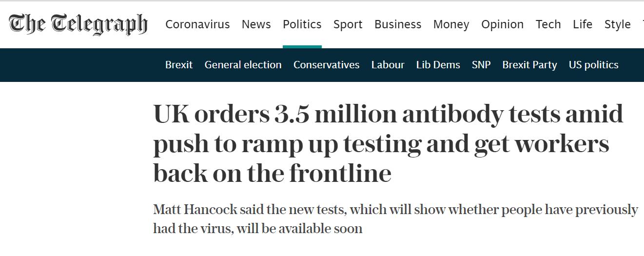Viewport: 644px width, 256px height.
Task: Go to Brexit Party subsection
Action: pos(529,65)
